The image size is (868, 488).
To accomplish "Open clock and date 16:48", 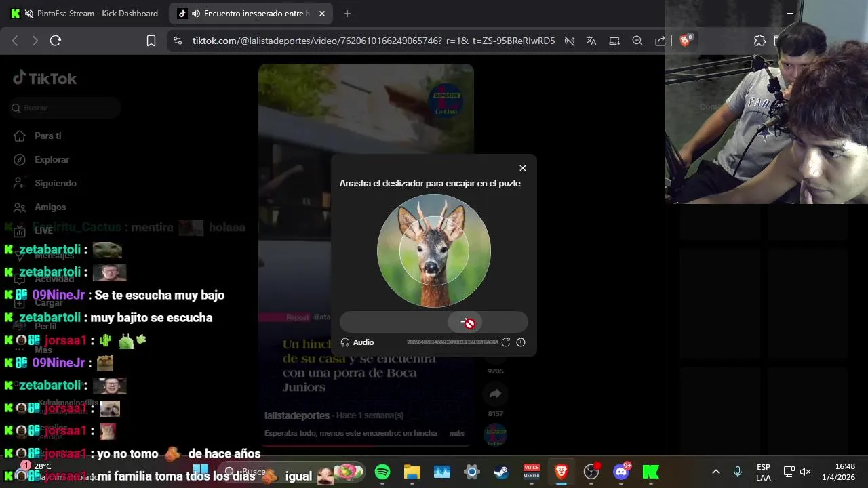I will (840, 472).
